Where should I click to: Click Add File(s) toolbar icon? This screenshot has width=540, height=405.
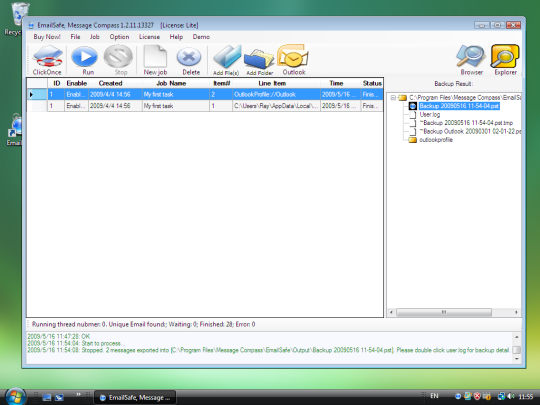(227, 56)
